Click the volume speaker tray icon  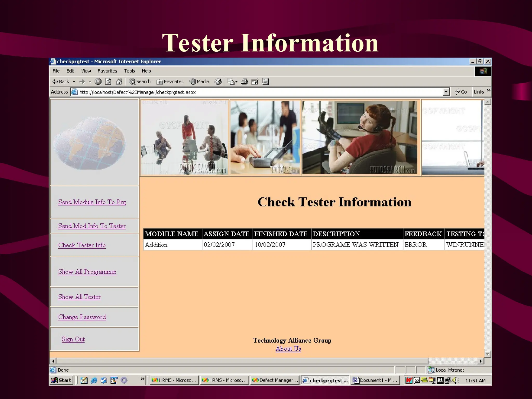(x=456, y=381)
